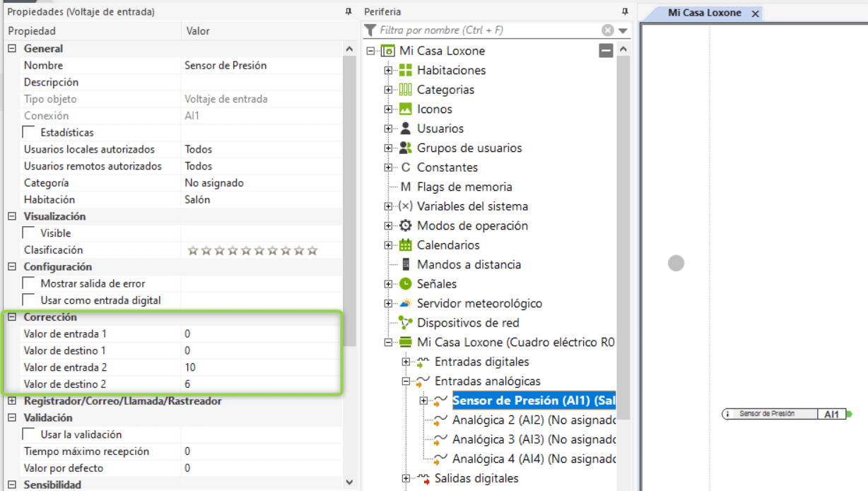This screenshot has width=868, height=491.
Task: Click the Modos de operación gear icon
Action: click(x=405, y=226)
